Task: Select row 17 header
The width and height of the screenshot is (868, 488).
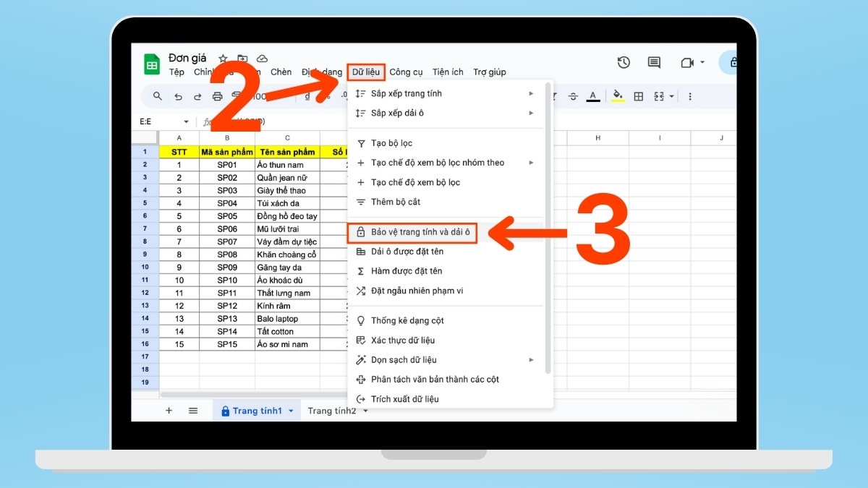Action: pyautogui.click(x=145, y=356)
